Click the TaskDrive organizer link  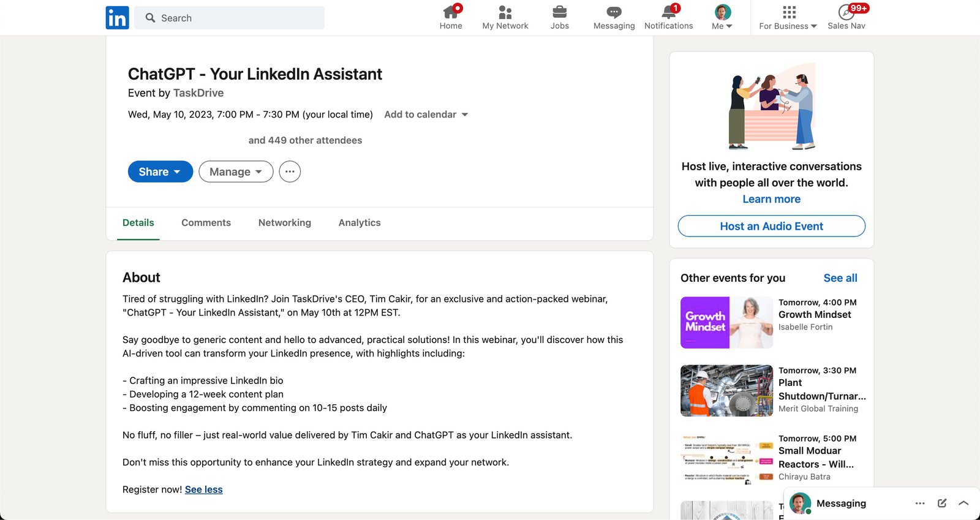click(x=198, y=93)
